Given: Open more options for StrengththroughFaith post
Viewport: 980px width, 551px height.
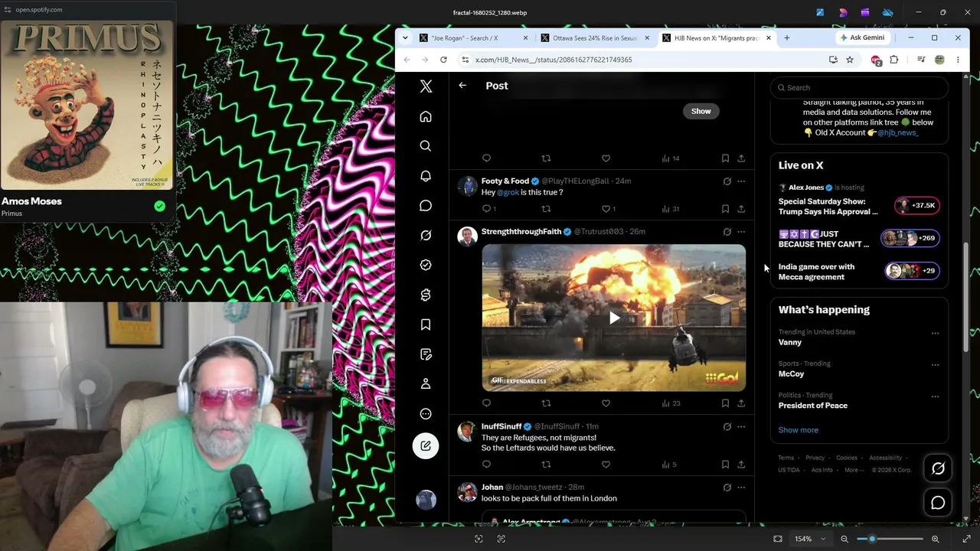Looking at the screenshot, I should point(741,231).
